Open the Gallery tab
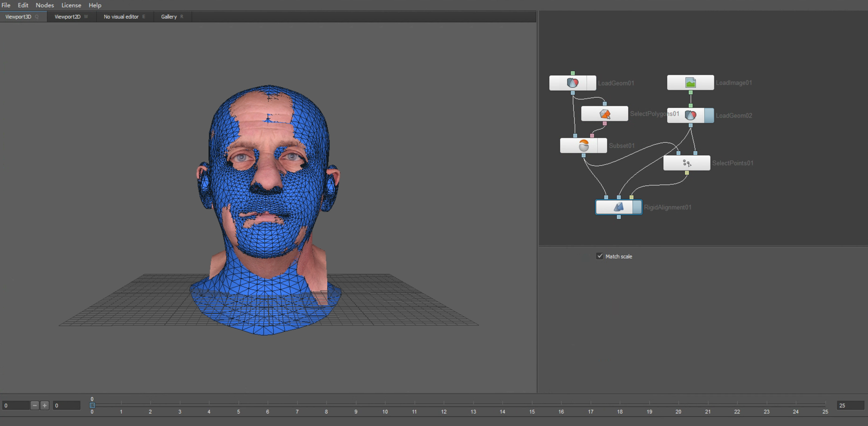 pos(168,17)
